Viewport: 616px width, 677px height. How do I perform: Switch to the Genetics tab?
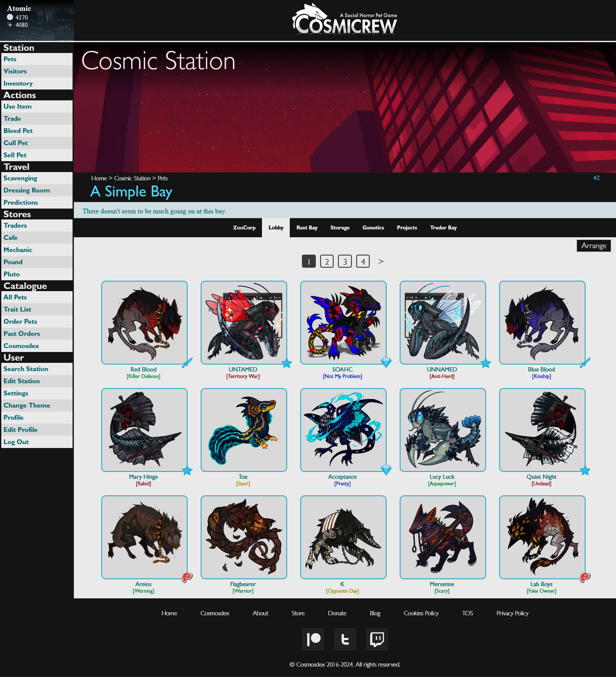coord(373,227)
